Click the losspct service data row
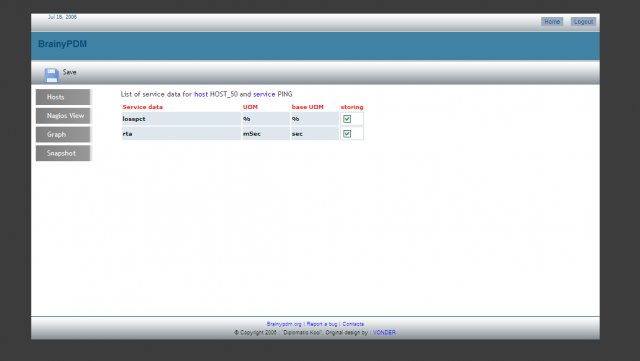640x361 pixels. pyautogui.click(x=242, y=119)
